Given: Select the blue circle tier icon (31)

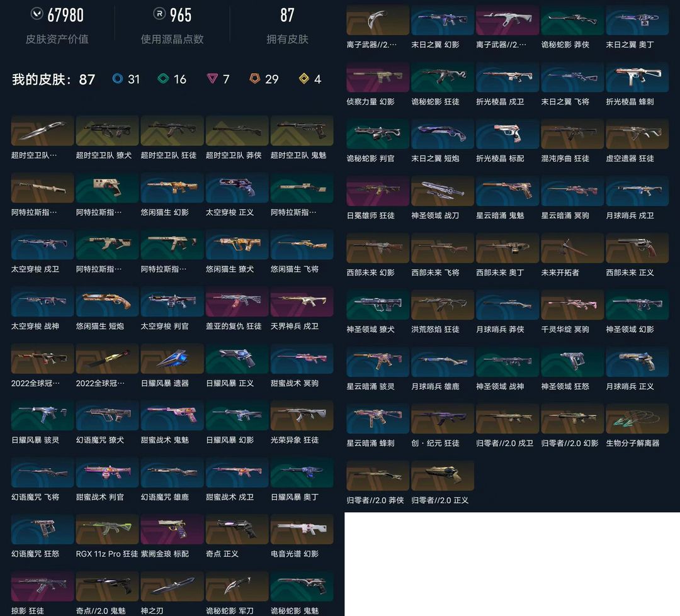Looking at the screenshot, I should (x=118, y=79).
